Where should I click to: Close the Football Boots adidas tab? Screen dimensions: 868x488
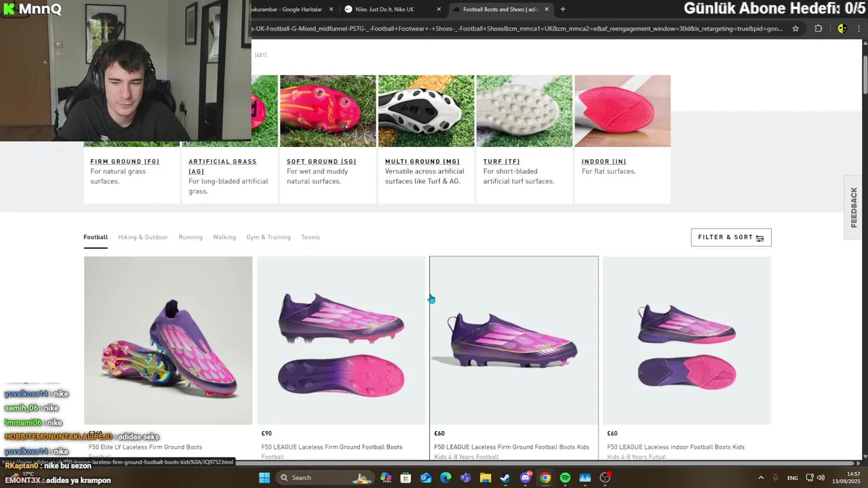547,9
